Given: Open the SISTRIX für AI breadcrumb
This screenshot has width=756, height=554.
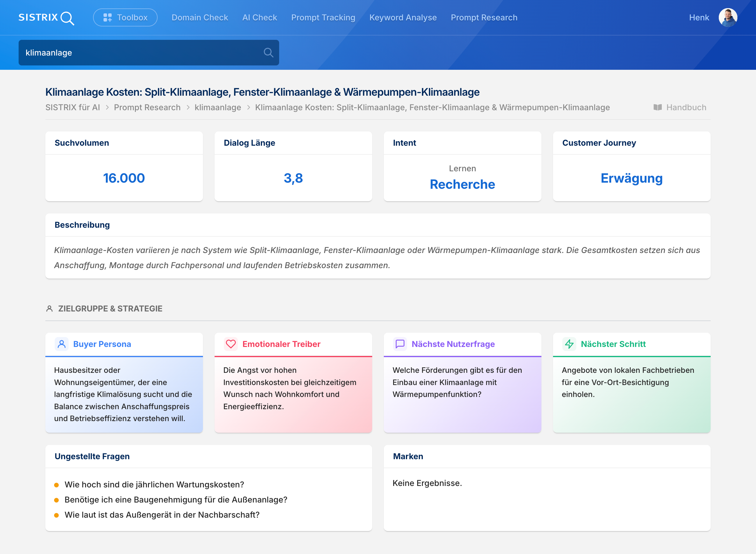Looking at the screenshot, I should point(72,107).
